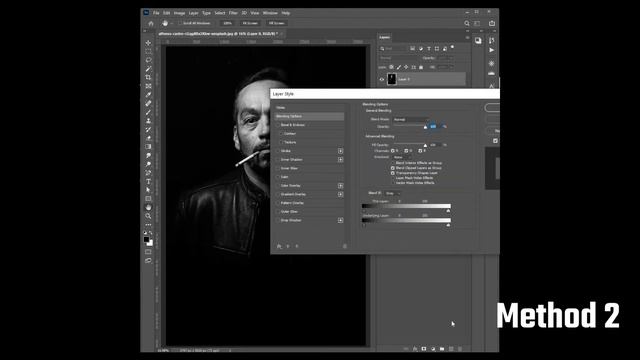Open the search magnifier in top bar

coord(467,23)
